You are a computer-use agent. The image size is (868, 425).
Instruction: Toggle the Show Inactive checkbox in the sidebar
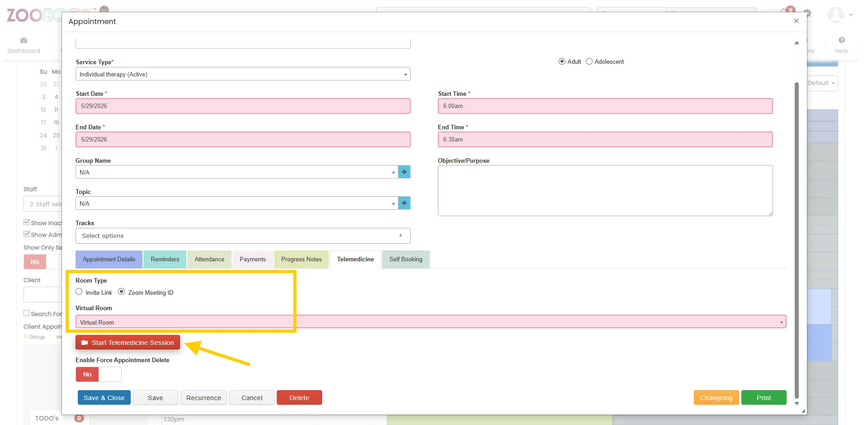(27, 222)
